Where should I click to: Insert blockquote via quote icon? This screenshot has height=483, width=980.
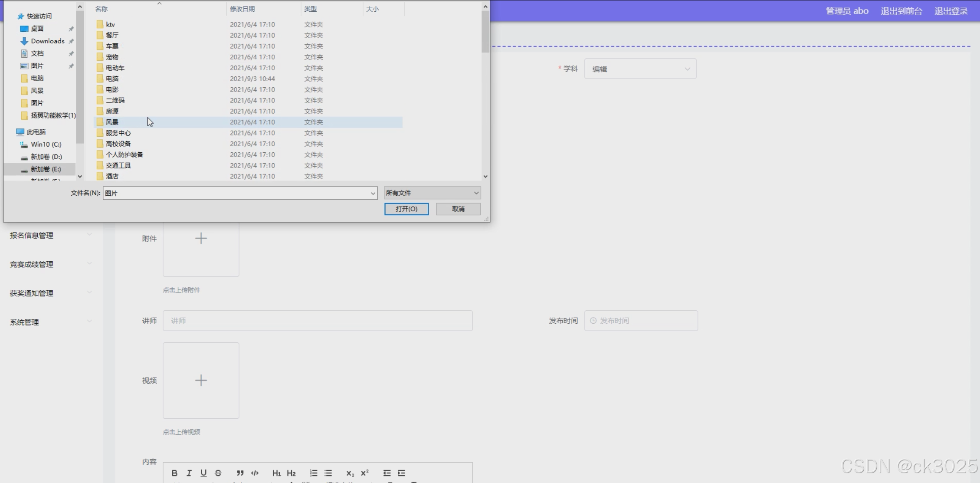[240, 473]
